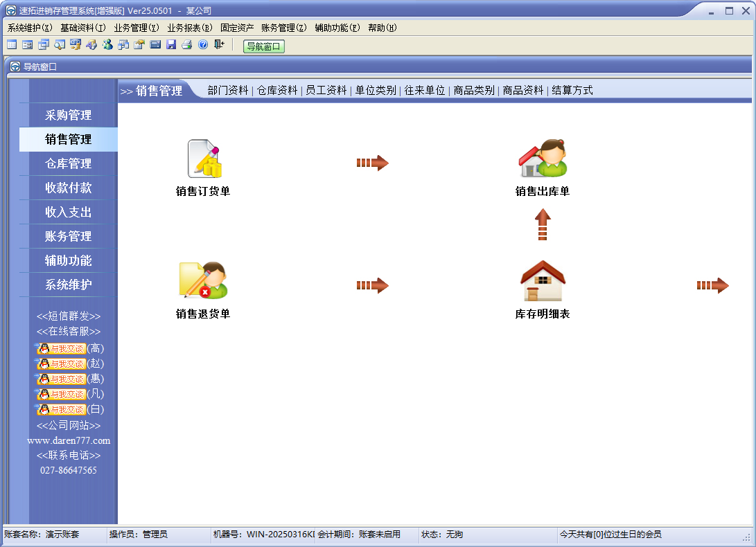Click the <<在线客服>> link
This screenshot has height=547, width=756.
[69, 332]
